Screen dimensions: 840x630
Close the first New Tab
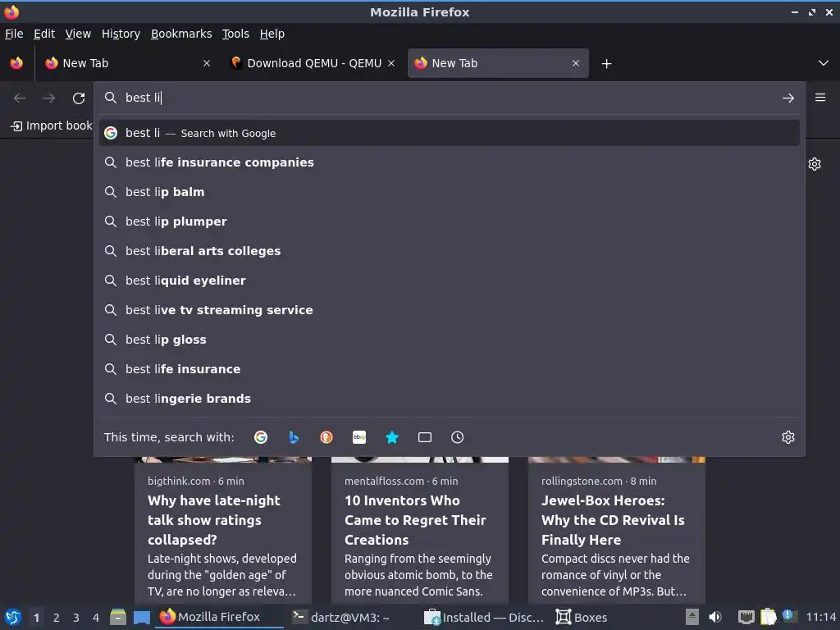tap(207, 63)
